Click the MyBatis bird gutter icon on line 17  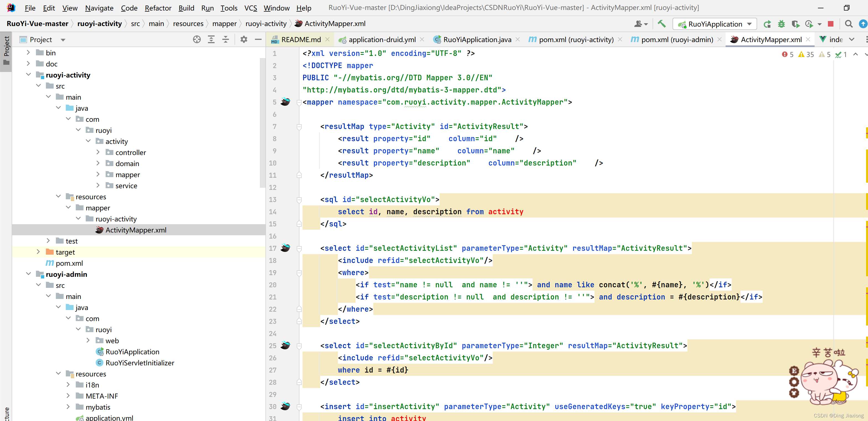tap(285, 248)
